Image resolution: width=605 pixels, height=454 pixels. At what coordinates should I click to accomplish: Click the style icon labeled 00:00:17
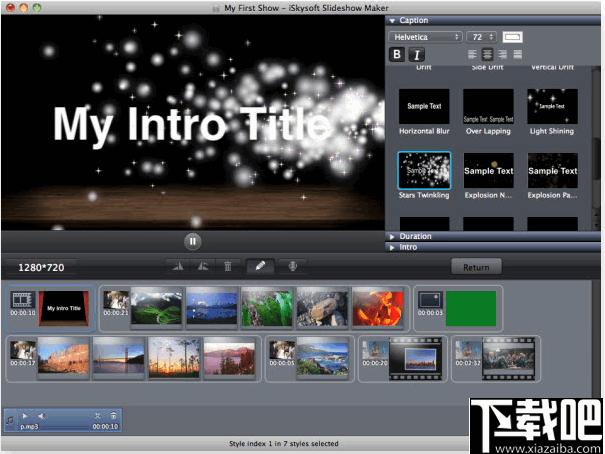[x=23, y=350]
